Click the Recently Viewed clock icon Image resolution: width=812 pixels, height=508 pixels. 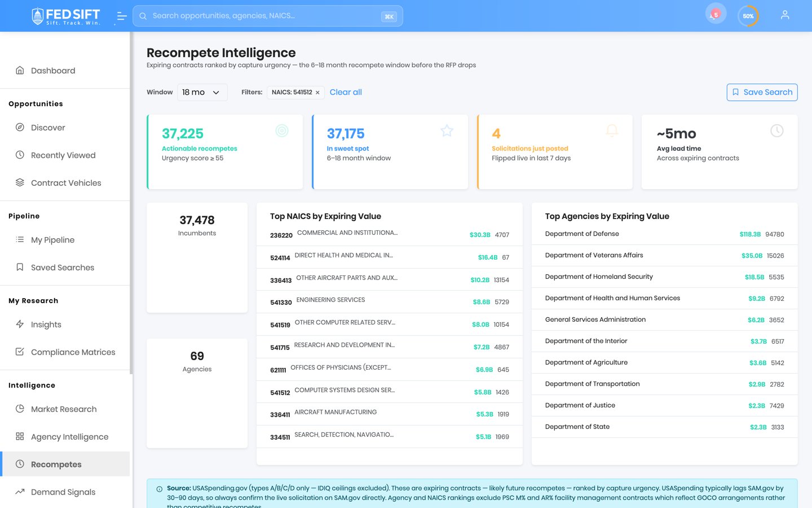pos(20,155)
